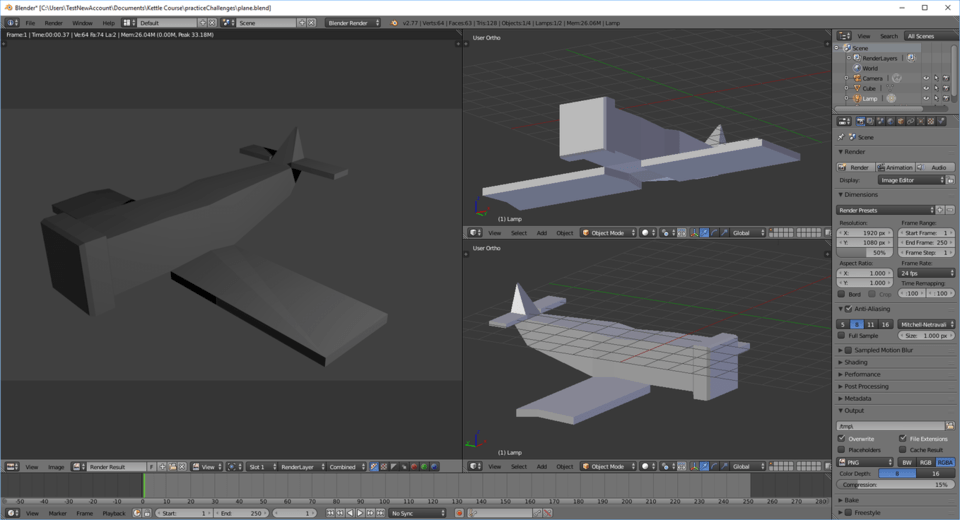The image size is (960, 520).
Task: Toggle render restriction for Cube in outliner
Action: click(946, 88)
